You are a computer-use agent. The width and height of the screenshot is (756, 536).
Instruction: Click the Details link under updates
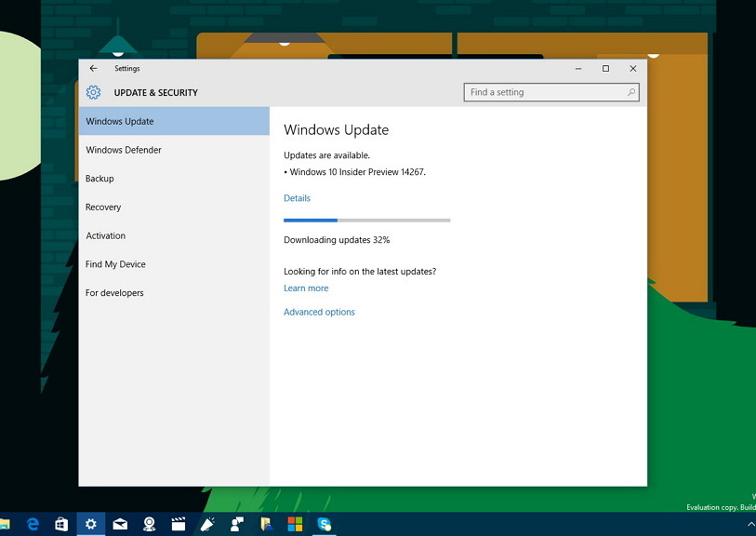tap(297, 197)
